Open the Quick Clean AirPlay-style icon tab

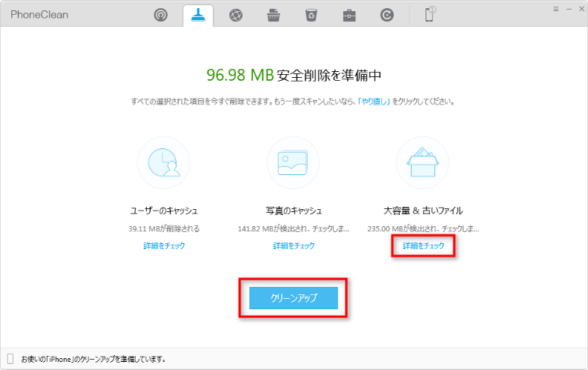tap(160, 15)
